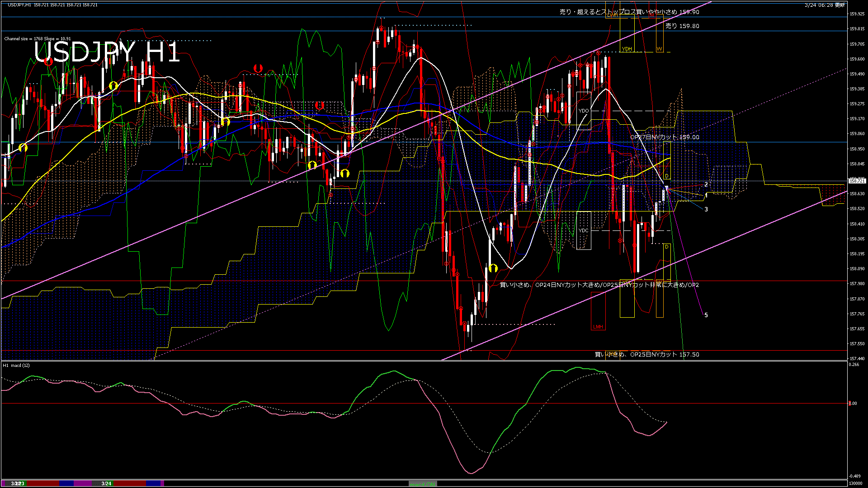Click the orange W box label
This screenshot has height=488, width=868.
click(x=660, y=49)
